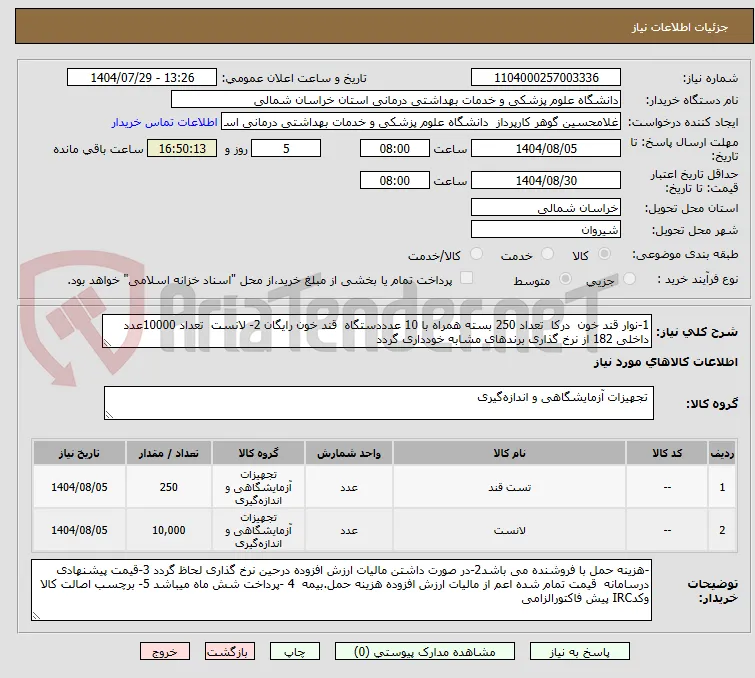Viewport: 755px width, 678px height.
Task: Click the استان محل تحویل field خراسان شمالی
Action: [x=546, y=208]
